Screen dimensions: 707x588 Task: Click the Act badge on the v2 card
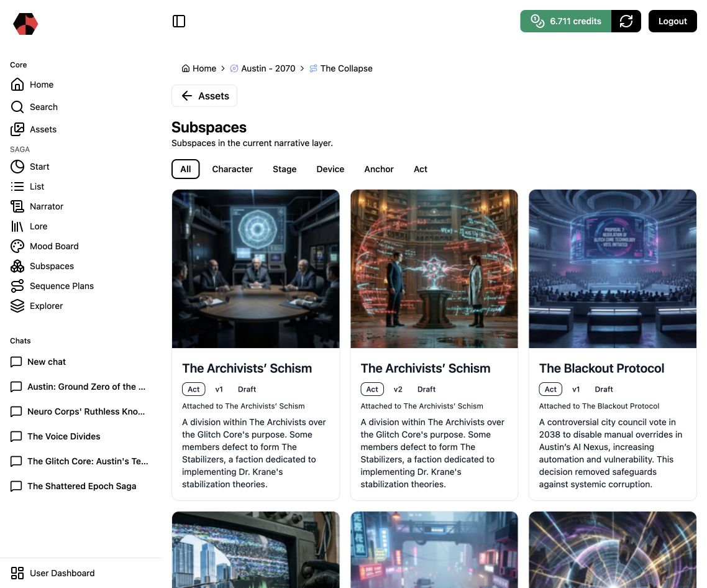pyautogui.click(x=372, y=389)
